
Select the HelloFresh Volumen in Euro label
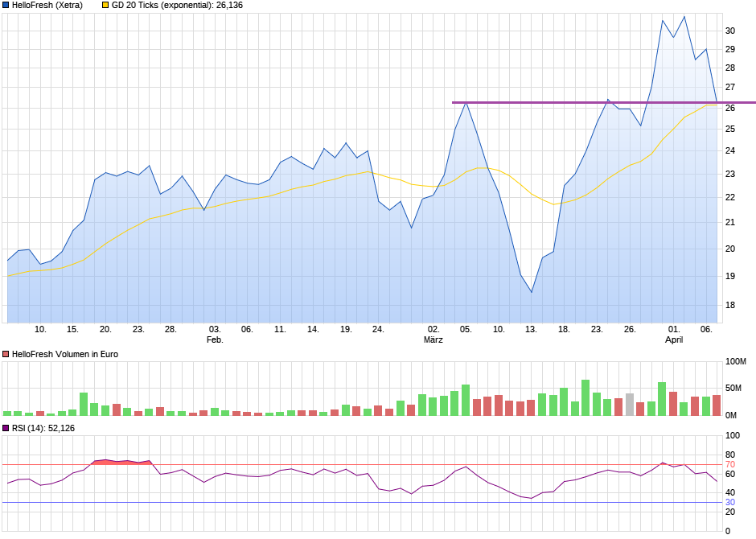pyautogui.click(x=65, y=354)
